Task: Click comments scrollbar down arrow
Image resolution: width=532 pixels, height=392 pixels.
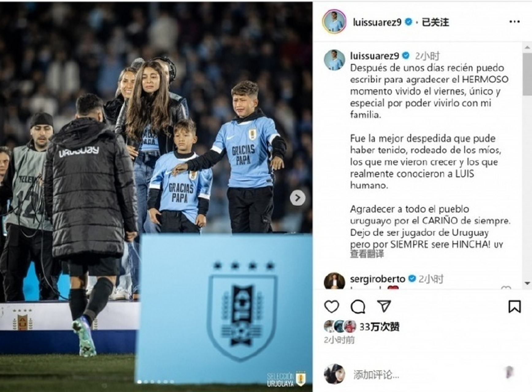Action: tap(527, 283)
